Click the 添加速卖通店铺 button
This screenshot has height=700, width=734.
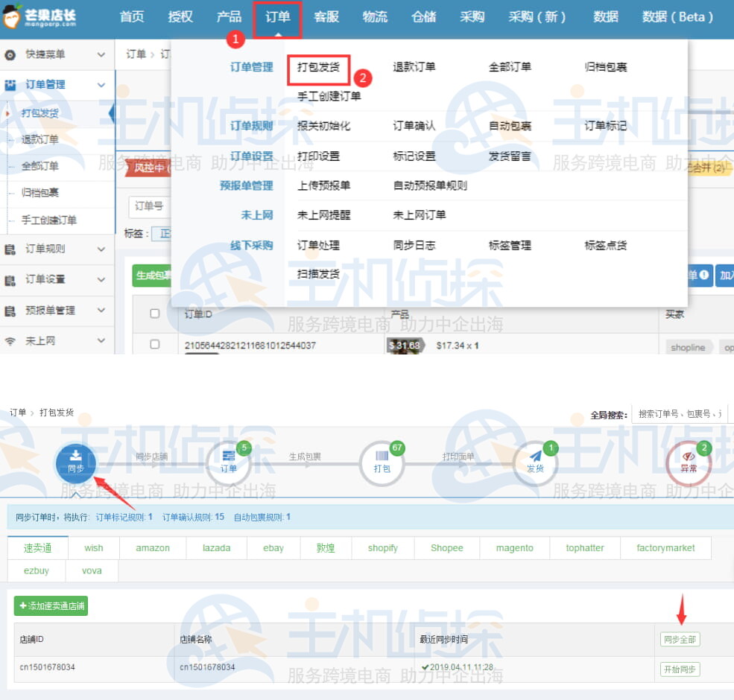[51, 606]
